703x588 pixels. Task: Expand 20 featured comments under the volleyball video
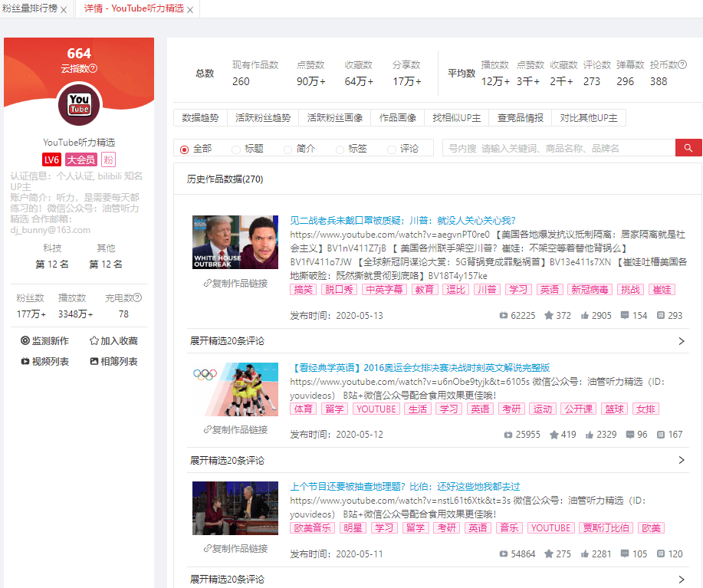(438, 460)
